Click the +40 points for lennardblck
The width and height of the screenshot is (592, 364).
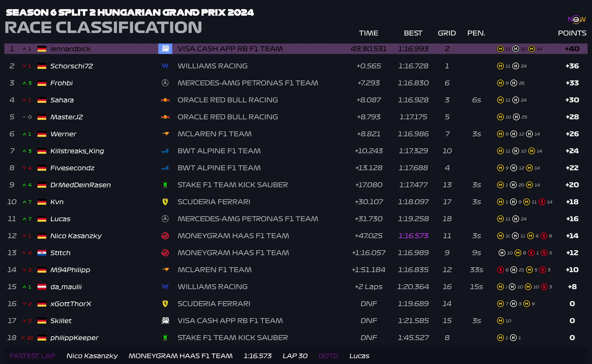tap(572, 49)
